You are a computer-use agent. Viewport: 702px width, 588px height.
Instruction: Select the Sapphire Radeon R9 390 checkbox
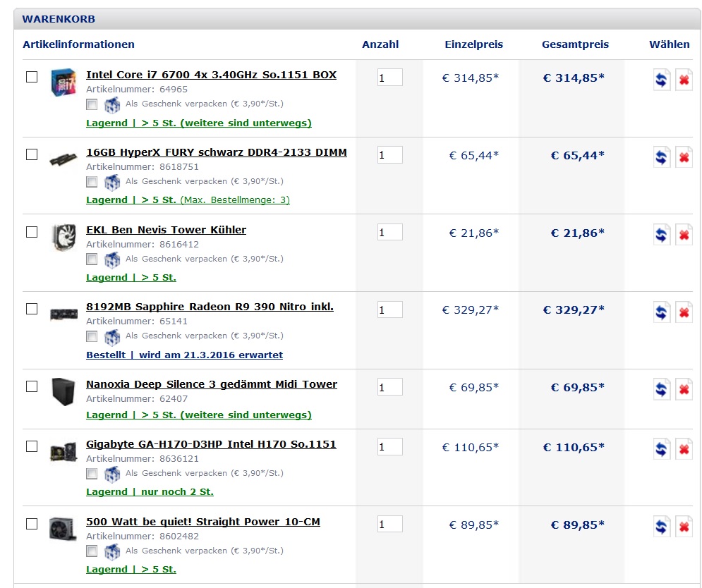tap(32, 309)
